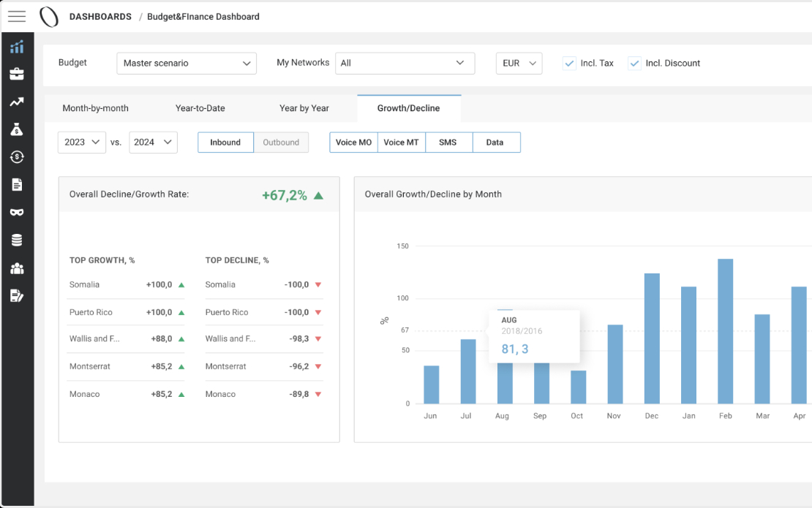The width and height of the screenshot is (812, 508).
Task: Click the Mar bar in chart
Action: [x=762, y=359]
